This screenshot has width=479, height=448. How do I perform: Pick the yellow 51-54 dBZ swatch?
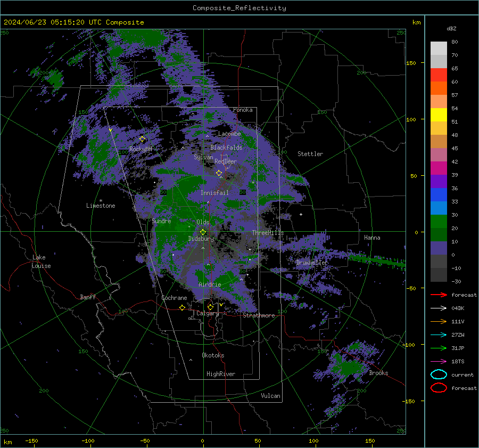[439, 115]
